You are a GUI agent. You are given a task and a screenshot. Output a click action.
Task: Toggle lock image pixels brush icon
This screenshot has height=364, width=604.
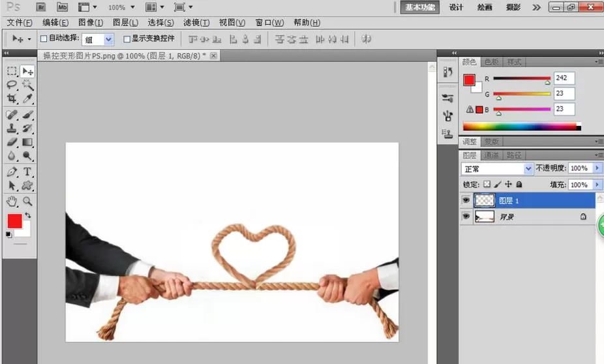coord(498,184)
